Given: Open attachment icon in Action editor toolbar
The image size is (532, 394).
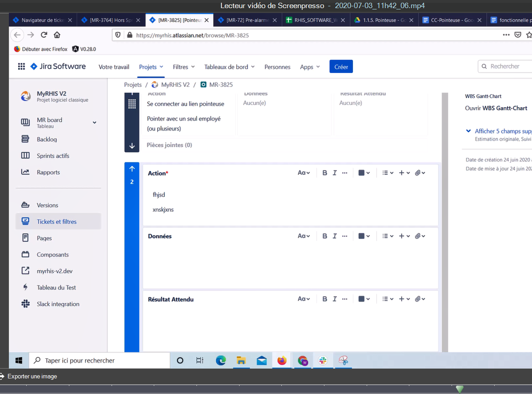Looking at the screenshot, I should 420,173.
